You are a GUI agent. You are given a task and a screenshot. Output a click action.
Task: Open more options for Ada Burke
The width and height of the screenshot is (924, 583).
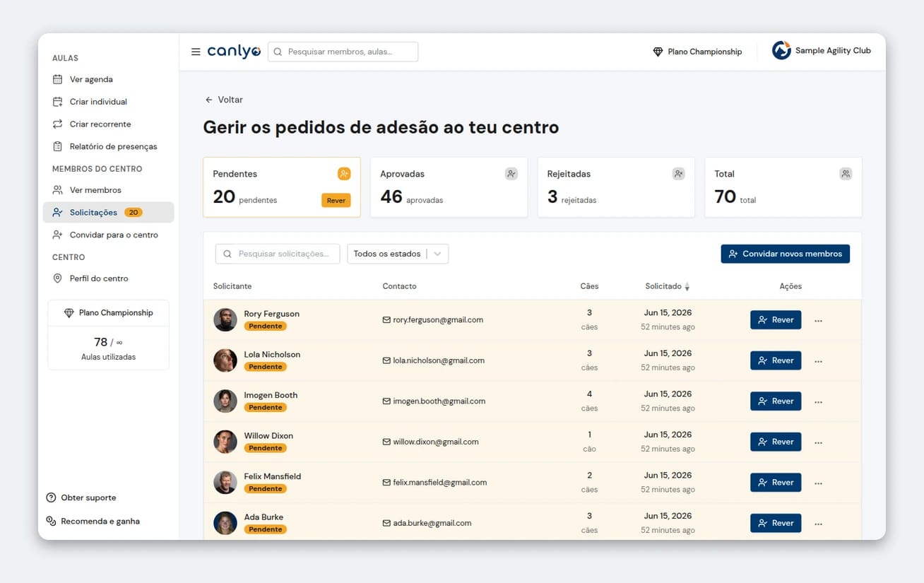(x=818, y=524)
